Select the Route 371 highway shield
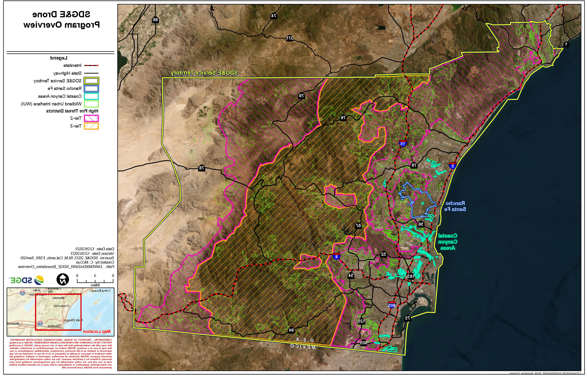The height and width of the screenshot is (375, 588). tap(290, 38)
